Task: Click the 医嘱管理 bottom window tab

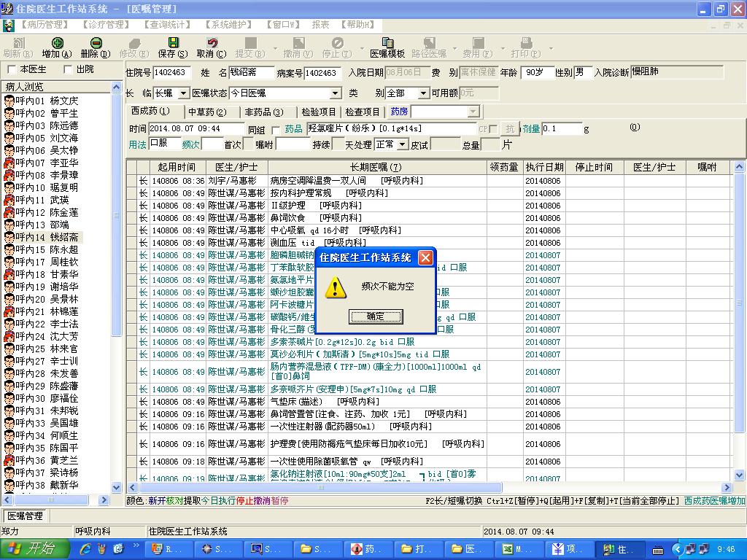Action: click(x=26, y=516)
